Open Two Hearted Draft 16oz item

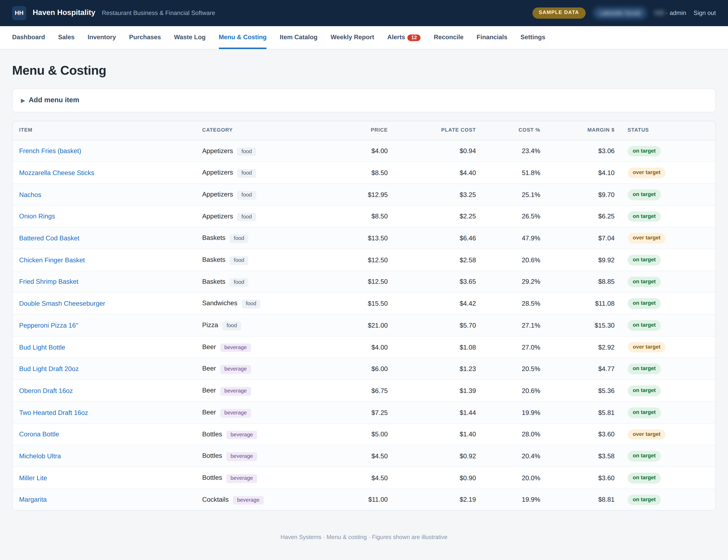pos(53,413)
